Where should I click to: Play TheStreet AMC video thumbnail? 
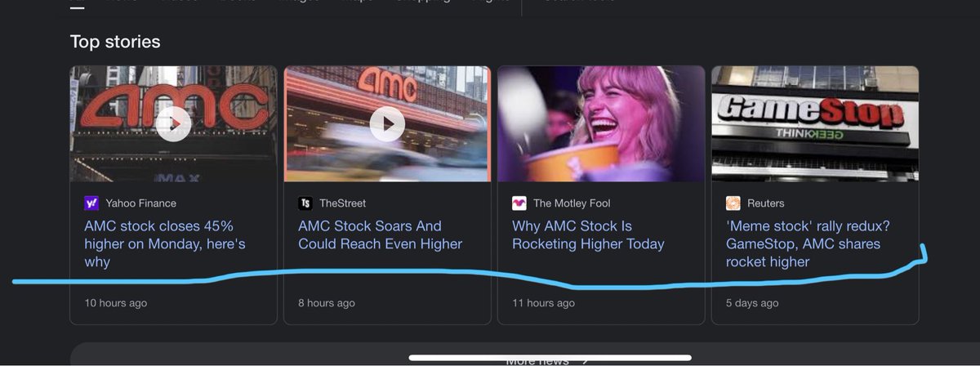tap(387, 124)
